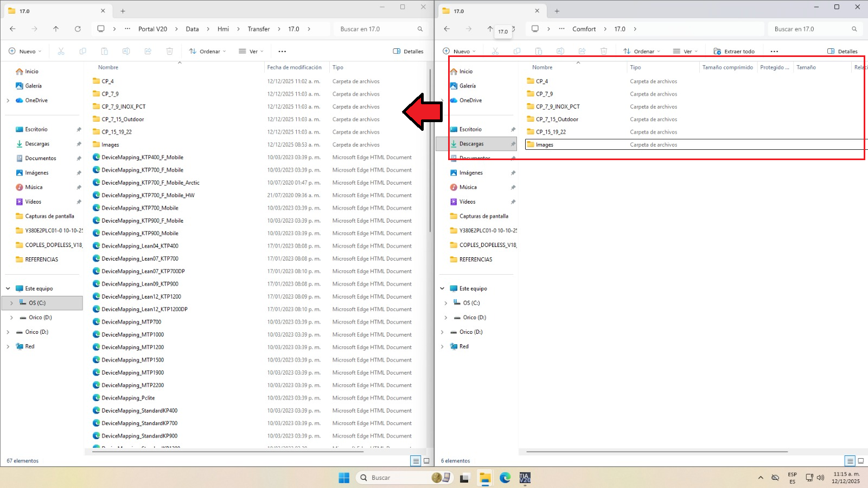Image resolution: width=868 pixels, height=488 pixels.
Task: Expand the OneDrive node in the Transfer window sidebar
Action: click(x=8, y=100)
